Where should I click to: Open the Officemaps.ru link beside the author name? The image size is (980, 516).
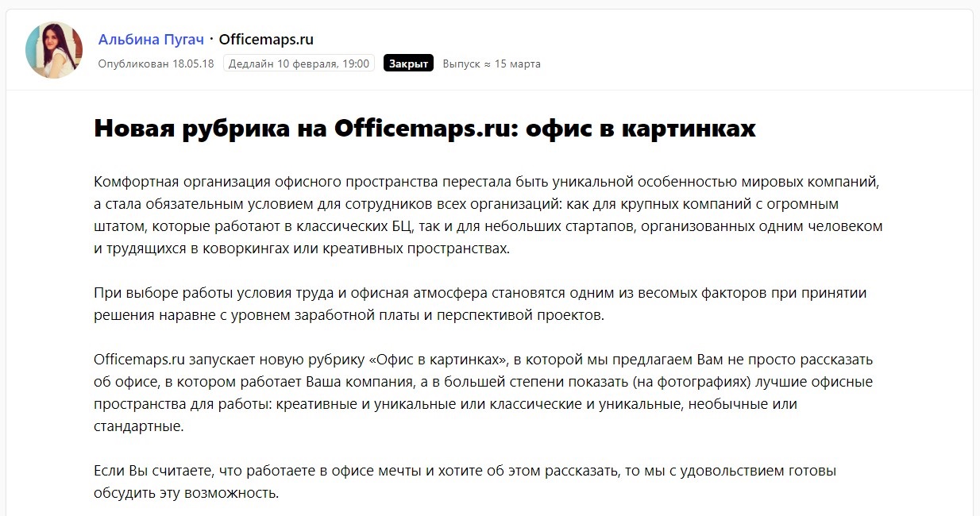266,40
